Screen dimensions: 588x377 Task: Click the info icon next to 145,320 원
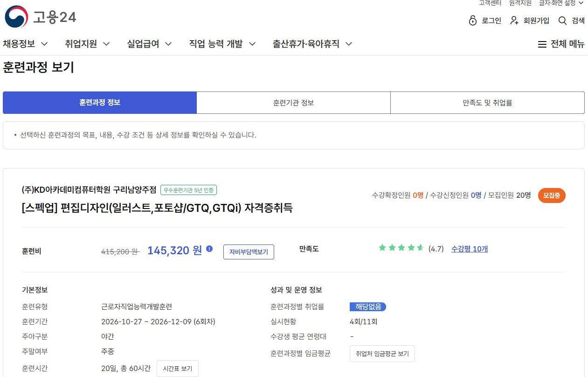click(209, 249)
